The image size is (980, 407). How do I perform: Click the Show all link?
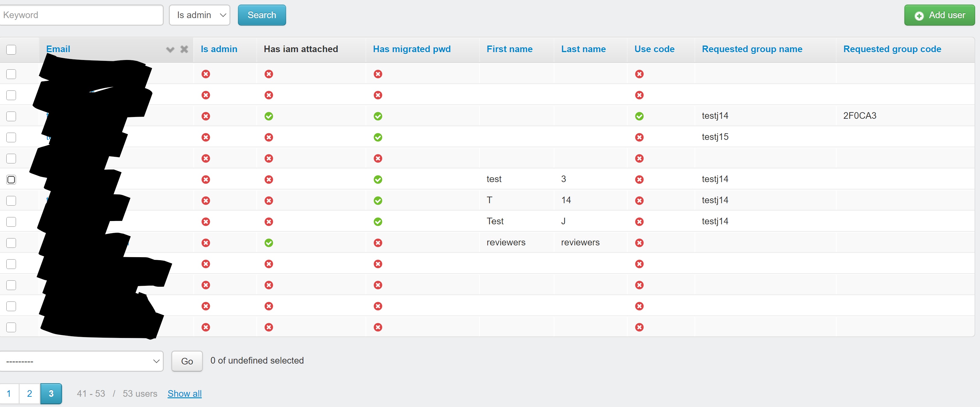pyautogui.click(x=185, y=393)
